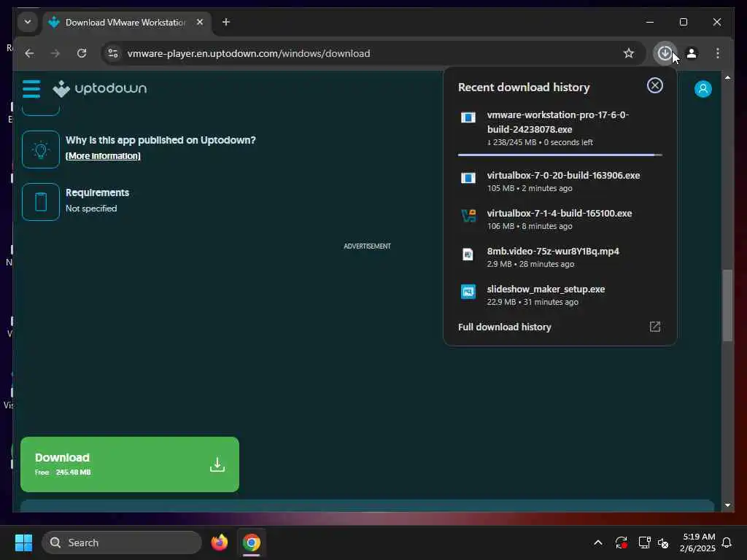Click the vmware-workstation-pro-17-6-0 download entry

point(560,128)
